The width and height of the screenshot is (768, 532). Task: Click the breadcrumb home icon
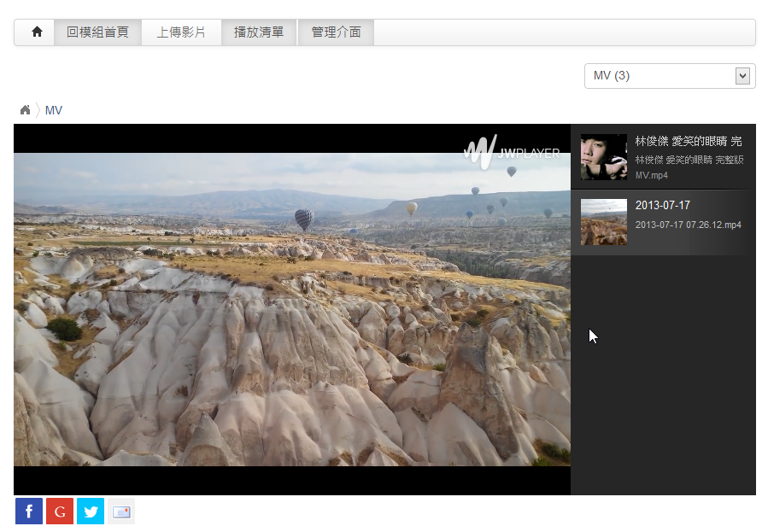coord(26,110)
